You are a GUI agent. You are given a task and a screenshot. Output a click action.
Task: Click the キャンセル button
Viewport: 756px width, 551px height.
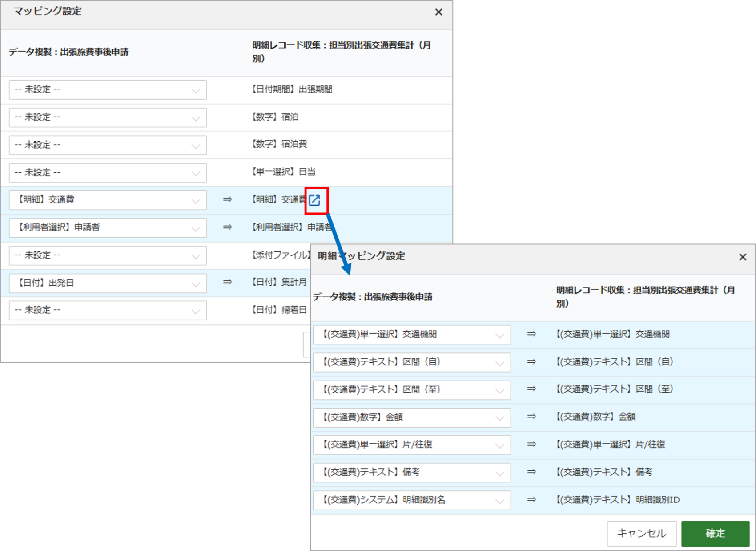coord(641,533)
